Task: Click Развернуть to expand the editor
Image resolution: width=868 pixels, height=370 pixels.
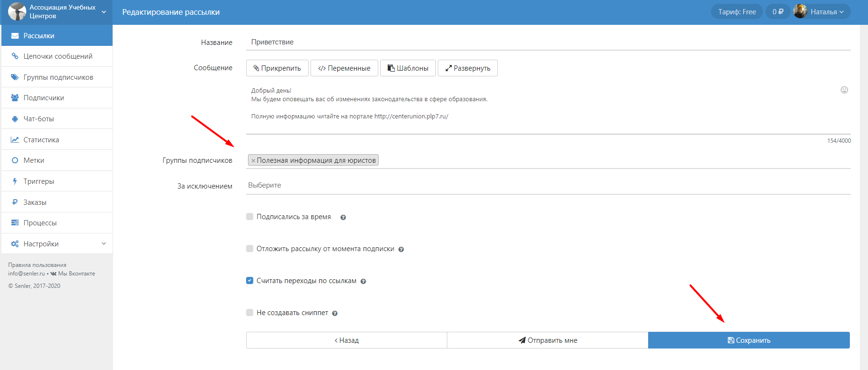Action: 468,68
